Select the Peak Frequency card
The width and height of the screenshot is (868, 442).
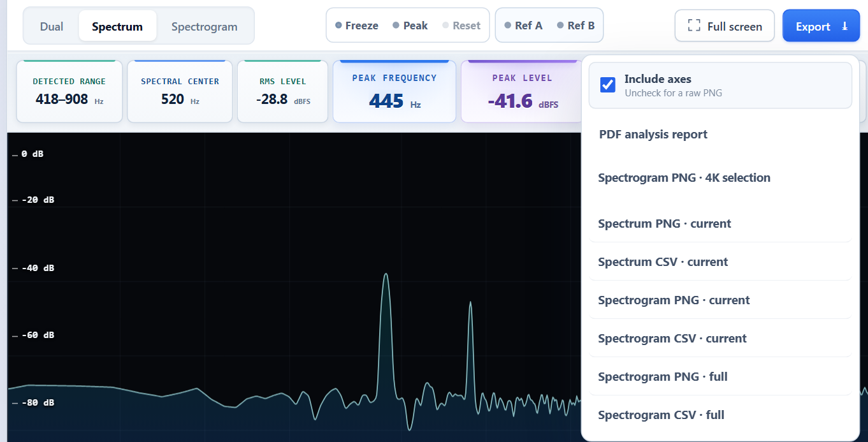tap(394, 91)
